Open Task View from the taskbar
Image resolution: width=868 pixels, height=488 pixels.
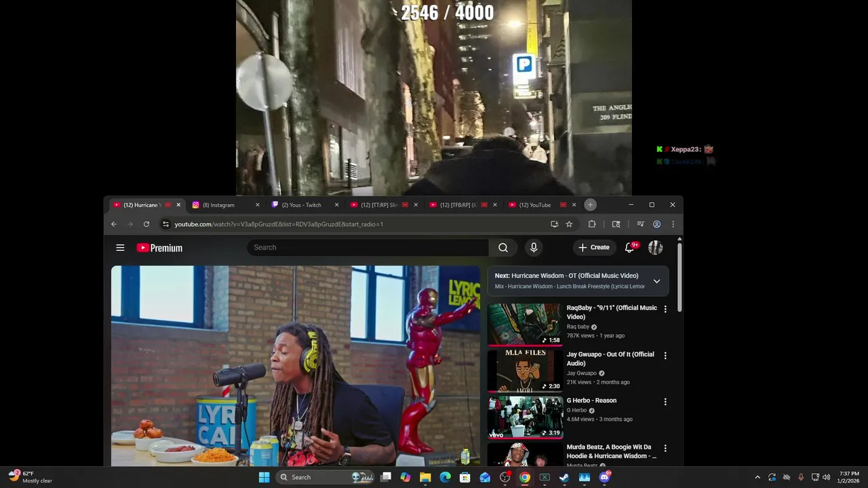click(x=386, y=477)
